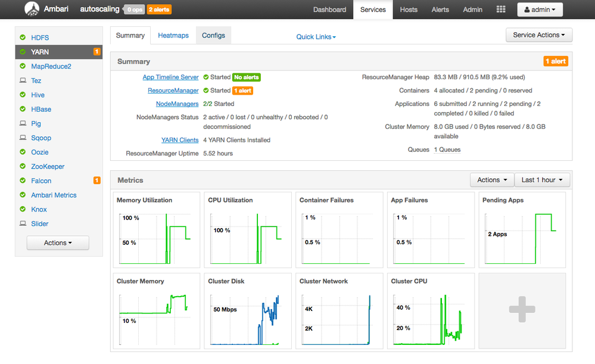This screenshot has height=364, width=595.
Task: Open the NodeManagers link
Action: coord(177,104)
